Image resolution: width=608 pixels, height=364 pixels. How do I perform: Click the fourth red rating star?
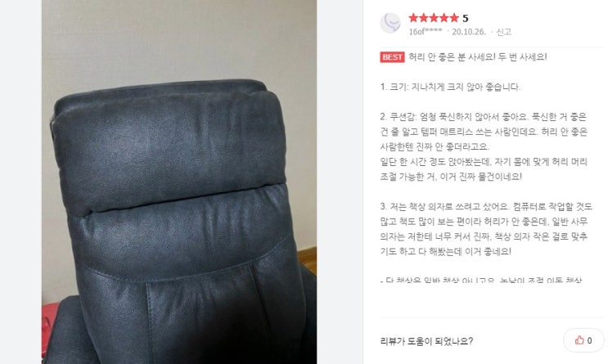(444, 18)
